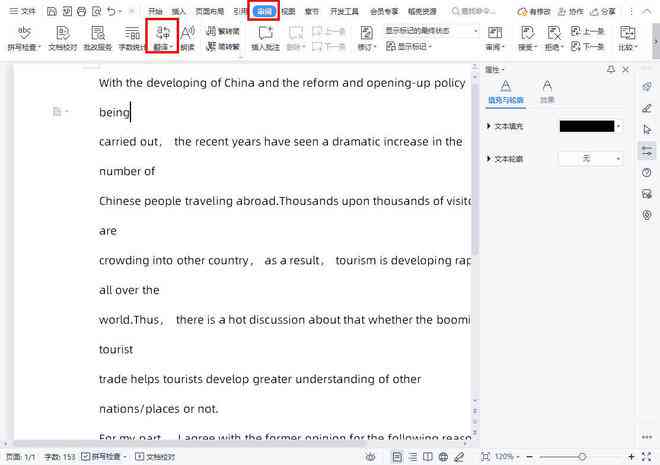Click the full screen icon in status bar
This screenshot has width=660, height=465.
point(647,457)
